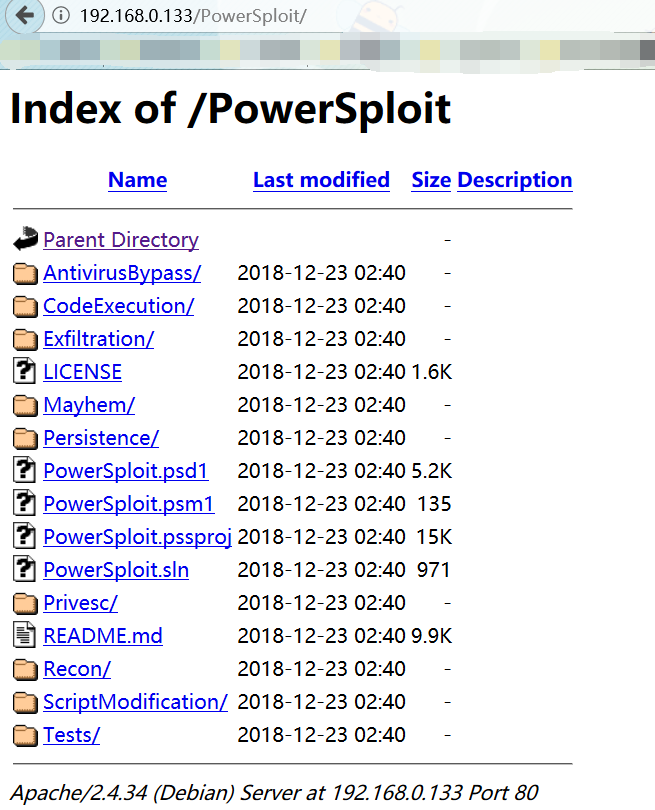Open the PowerSploit.sln file link
The image size is (655, 810).
(116, 570)
